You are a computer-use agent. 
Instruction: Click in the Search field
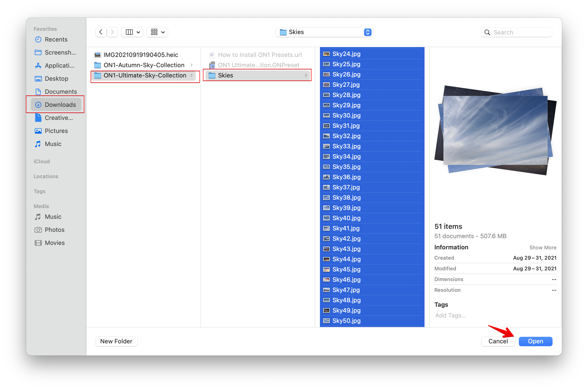coord(521,32)
